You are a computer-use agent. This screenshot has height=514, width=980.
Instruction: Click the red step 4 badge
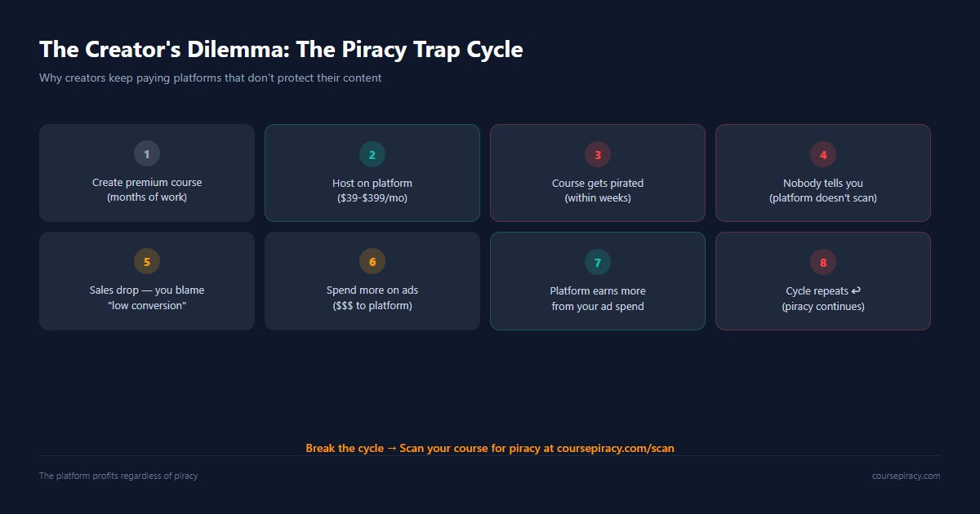coord(823,154)
